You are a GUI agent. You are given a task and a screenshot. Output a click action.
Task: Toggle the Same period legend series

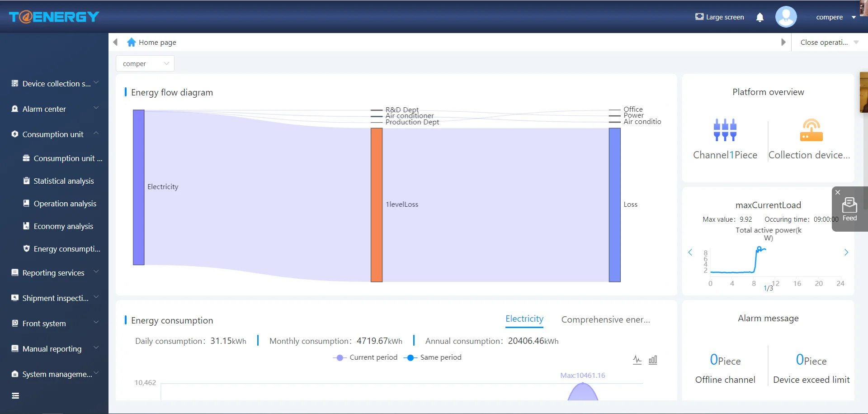(433, 357)
